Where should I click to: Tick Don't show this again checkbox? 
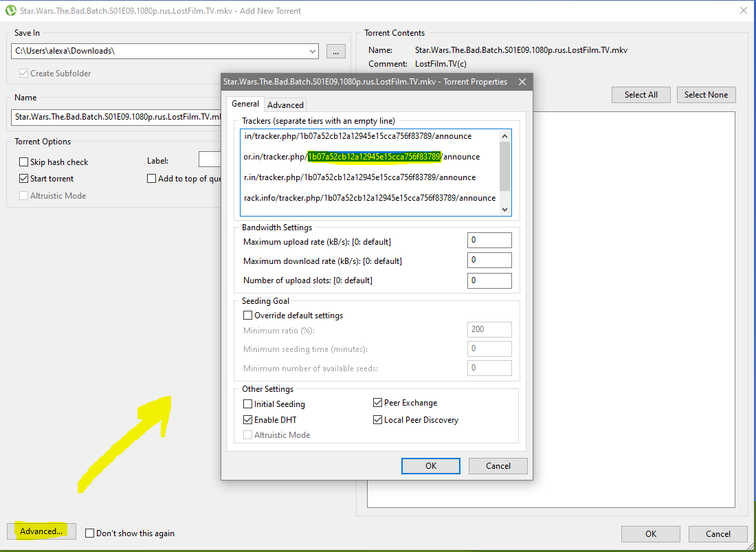[x=89, y=533]
